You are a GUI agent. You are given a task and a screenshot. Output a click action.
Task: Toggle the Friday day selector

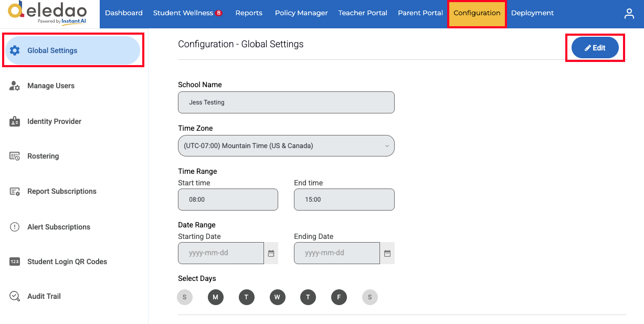pyautogui.click(x=339, y=297)
